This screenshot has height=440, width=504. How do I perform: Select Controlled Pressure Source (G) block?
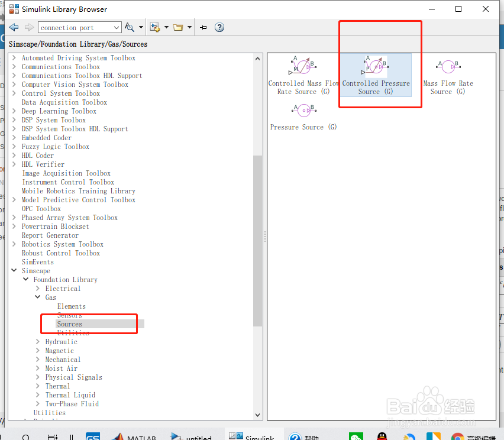click(376, 75)
